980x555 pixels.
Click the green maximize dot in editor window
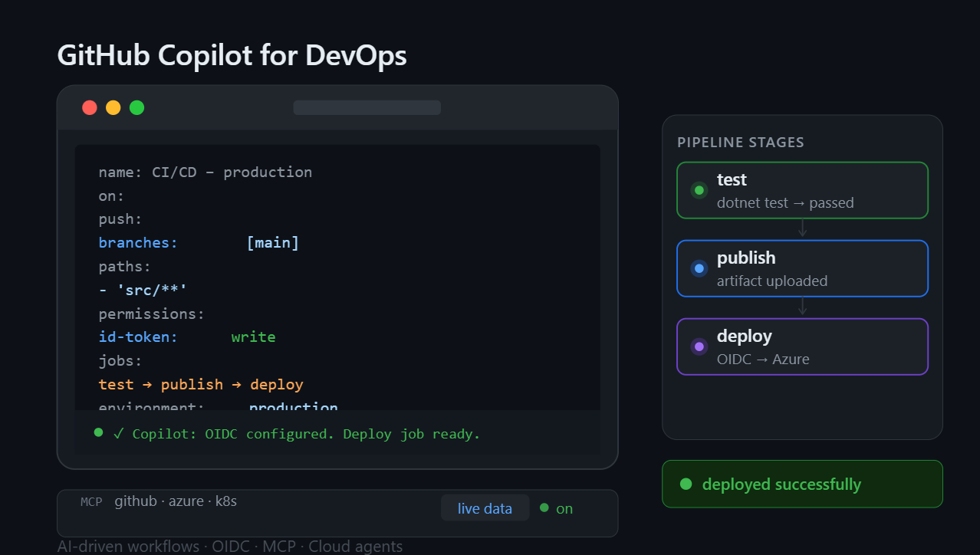[x=136, y=107]
